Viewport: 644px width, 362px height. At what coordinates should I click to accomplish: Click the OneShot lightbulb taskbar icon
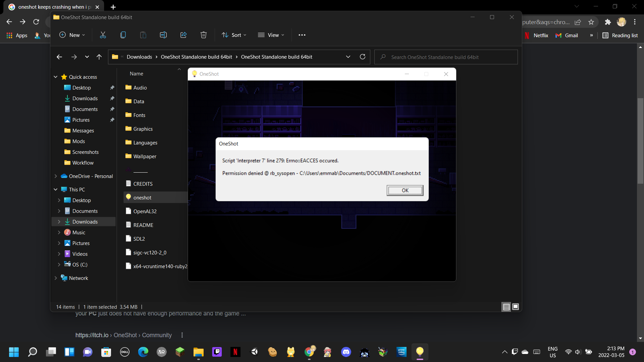coord(420,352)
